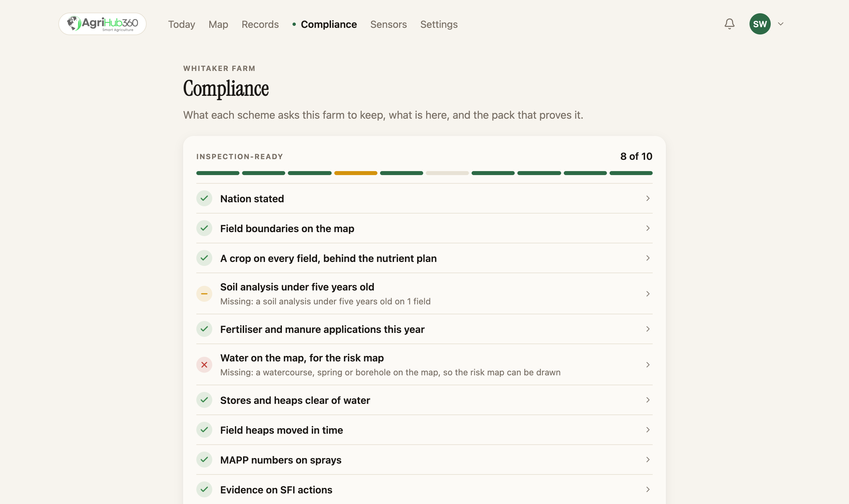
Task: Open 'Stores and heaps clear of water'
Action: point(424,400)
